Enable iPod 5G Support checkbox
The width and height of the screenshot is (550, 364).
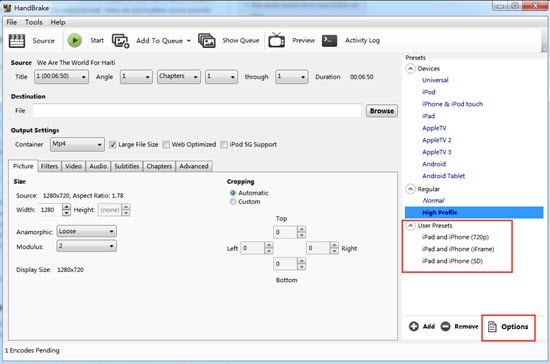[x=224, y=144]
